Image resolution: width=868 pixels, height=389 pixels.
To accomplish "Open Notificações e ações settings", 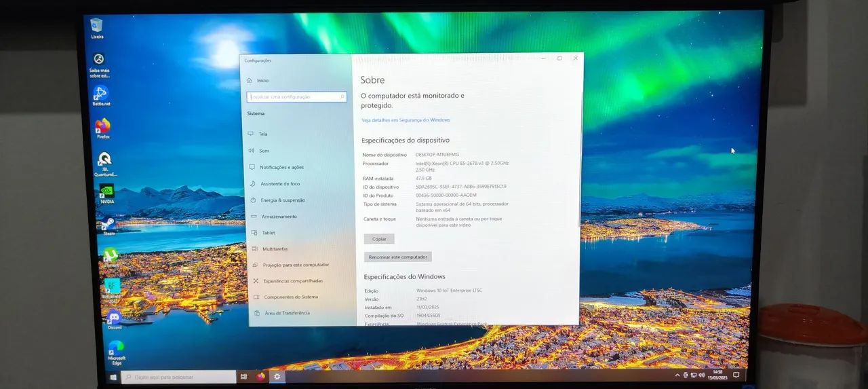I will pyautogui.click(x=281, y=167).
